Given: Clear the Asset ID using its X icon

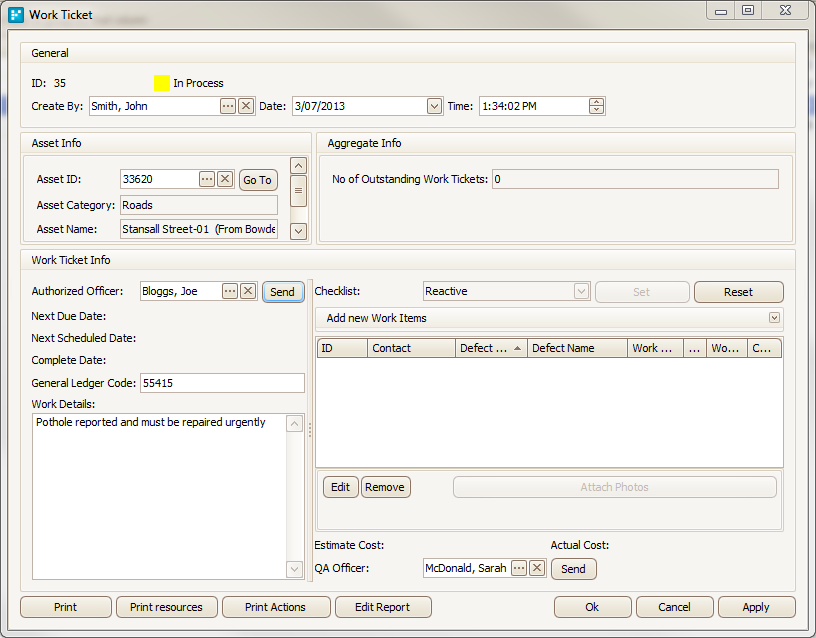Looking at the screenshot, I should click(x=225, y=180).
